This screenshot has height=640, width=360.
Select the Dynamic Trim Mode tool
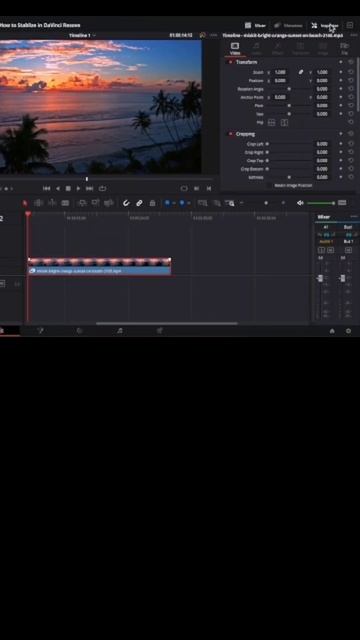pos(52,203)
